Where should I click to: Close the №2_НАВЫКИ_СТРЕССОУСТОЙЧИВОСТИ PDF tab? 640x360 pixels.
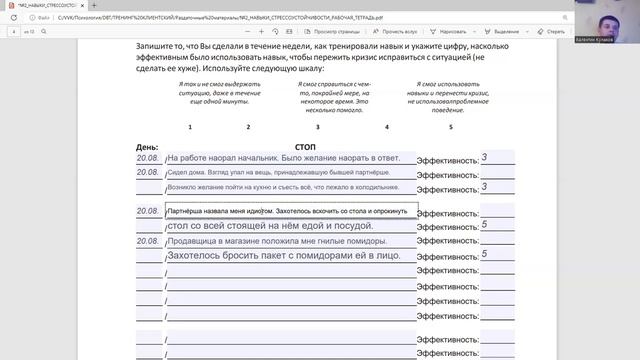82,6
